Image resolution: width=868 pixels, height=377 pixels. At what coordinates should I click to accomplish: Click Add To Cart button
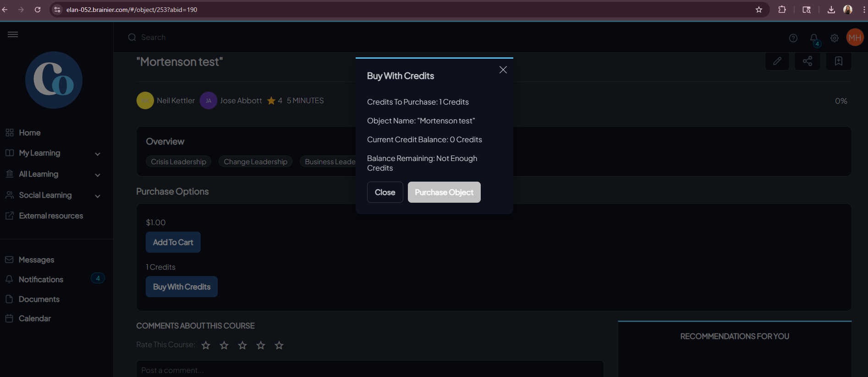(x=173, y=242)
